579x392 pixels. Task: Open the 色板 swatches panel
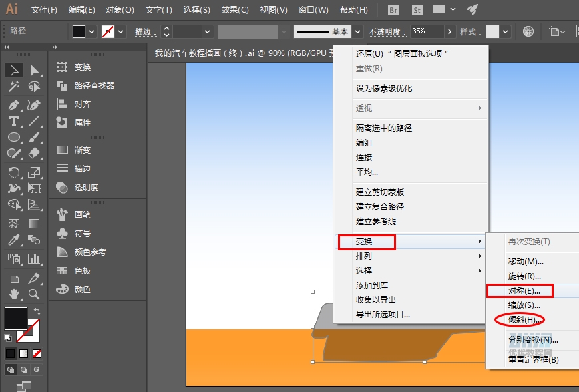73,271
